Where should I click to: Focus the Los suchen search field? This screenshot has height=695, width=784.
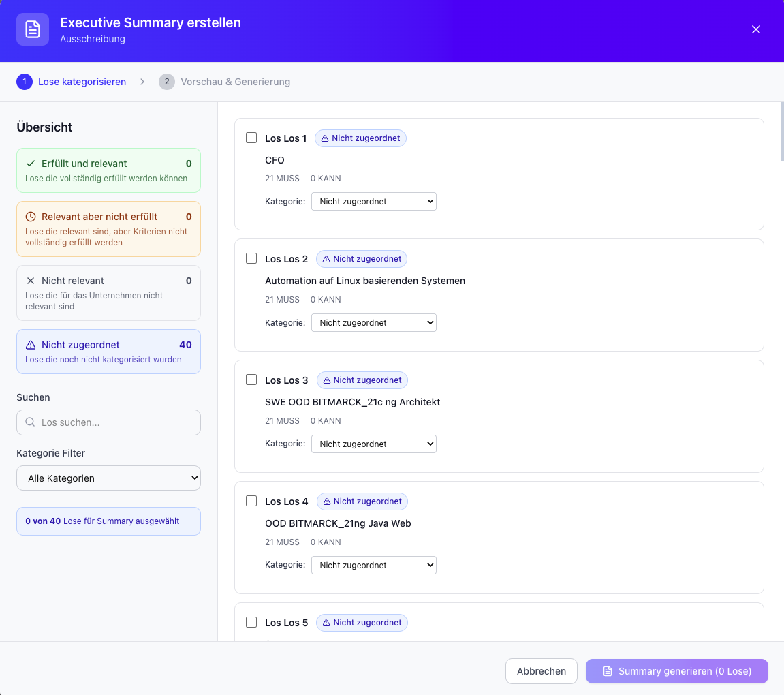point(116,422)
